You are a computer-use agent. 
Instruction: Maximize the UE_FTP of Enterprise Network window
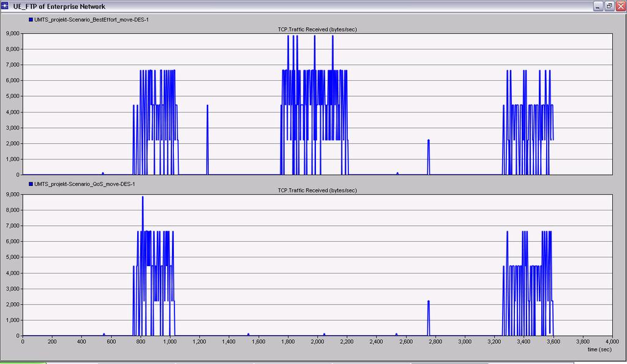tap(609, 6)
